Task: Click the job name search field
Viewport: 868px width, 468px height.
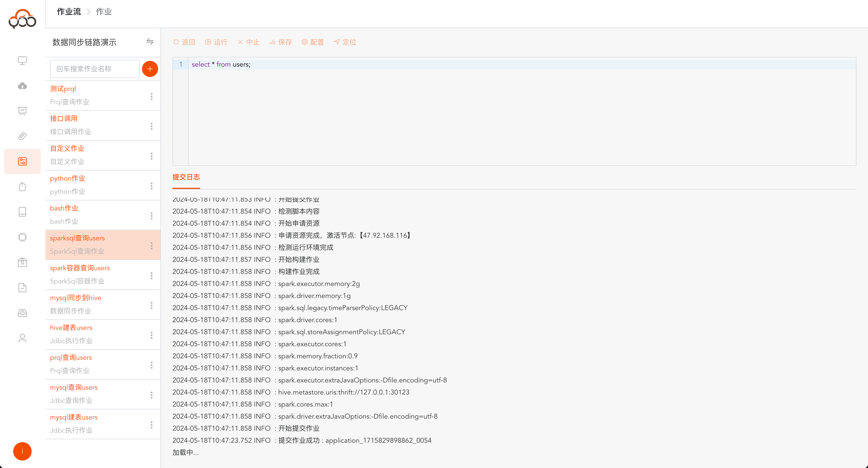Action: pos(95,69)
